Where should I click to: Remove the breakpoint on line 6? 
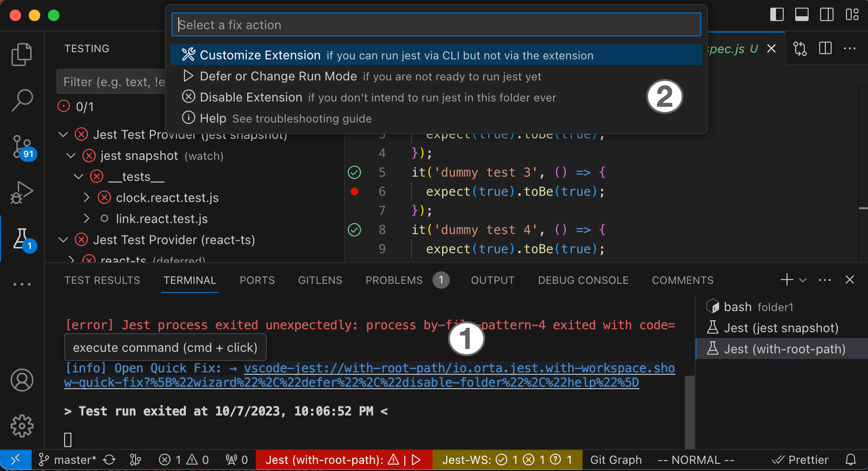click(354, 191)
